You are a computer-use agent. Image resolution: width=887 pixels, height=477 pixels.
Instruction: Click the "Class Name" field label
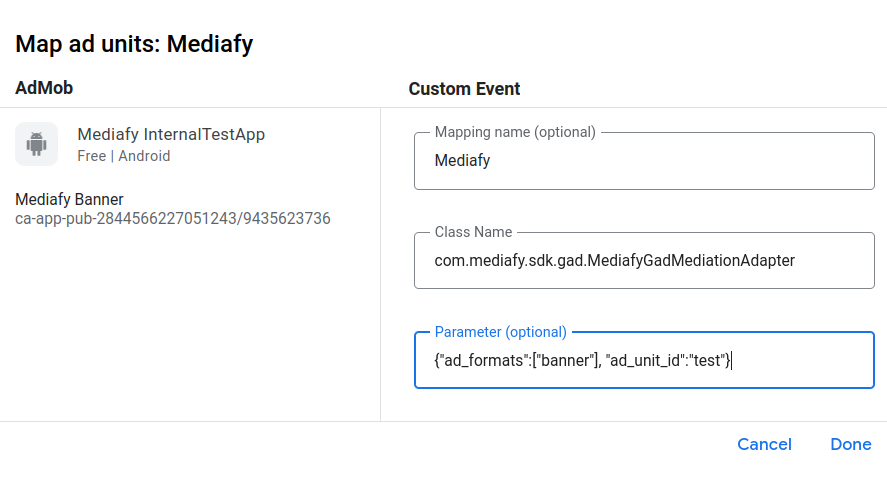coord(473,232)
